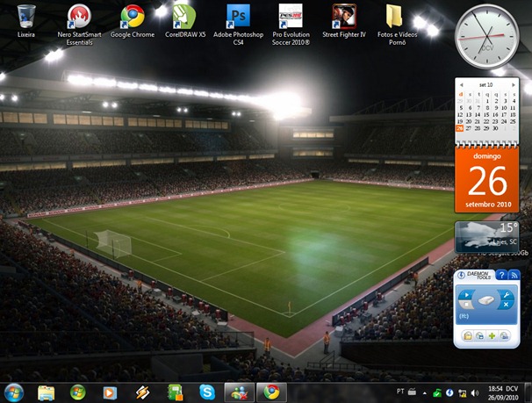The height and width of the screenshot is (403, 532).
Task: Select day 30 in the mini calendar
Action: point(495,128)
